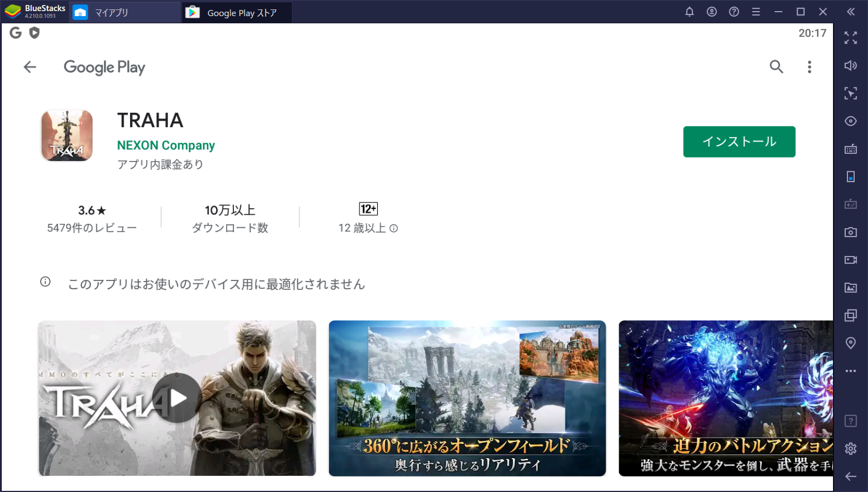Click info icon beside device optimization notice
Viewport: 868px width, 492px height.
[45, 282]
